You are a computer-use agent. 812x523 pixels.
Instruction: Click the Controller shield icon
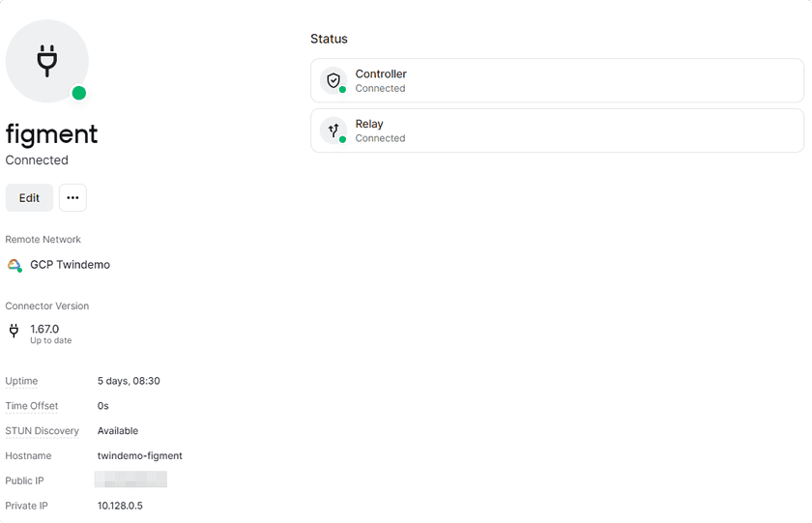[x=333, y=80]
